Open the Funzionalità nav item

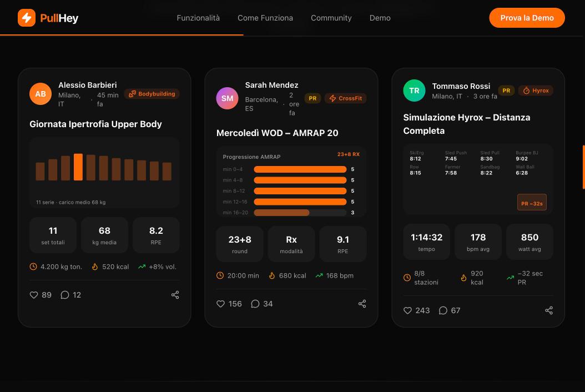pyautogui.click(x=198, y=18)
